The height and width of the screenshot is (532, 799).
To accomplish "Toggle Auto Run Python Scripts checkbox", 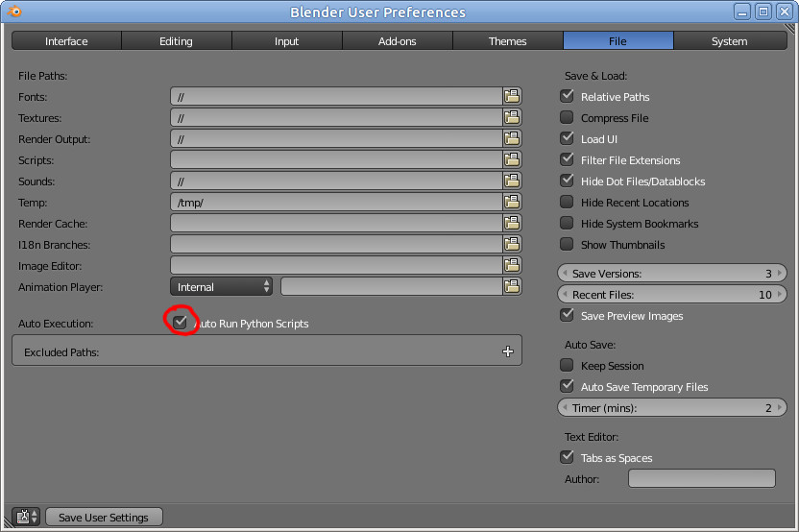I will (x=180, y=322).
